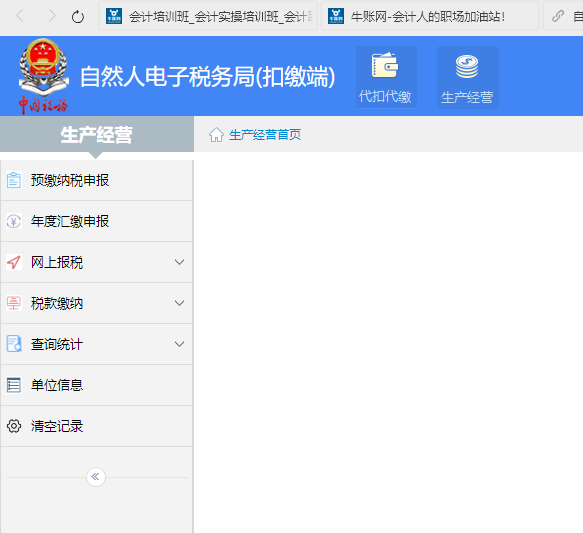This screenshot has height=533, width=583.
Task: Click the monitor icon beside 税款缴纳
Action: pyautogui.click(x=14, y=303)
